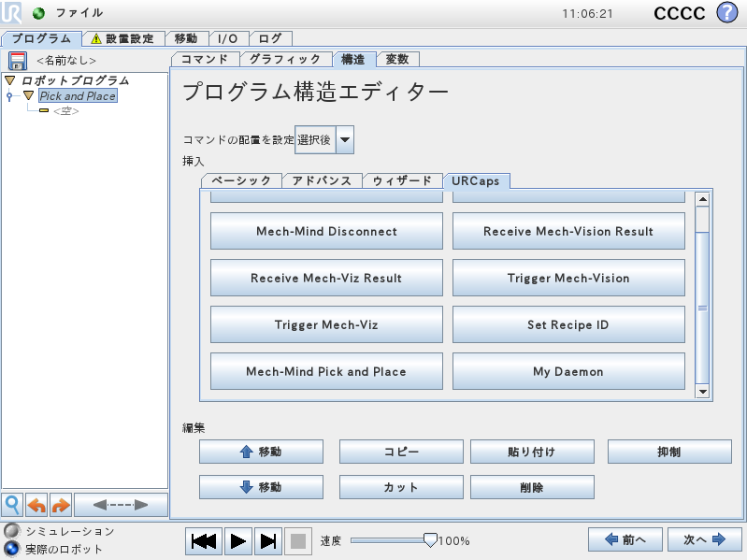The width and height of the screenshot is (747, 560).
Task: Click URCaps list scroll up arrow
Action: [x=702, y=199]
